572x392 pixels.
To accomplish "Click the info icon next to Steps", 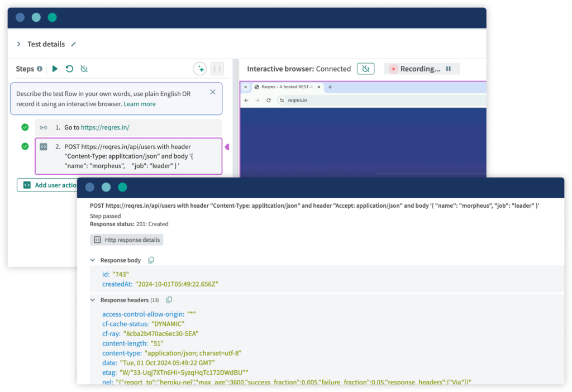I will (x=40, y=68).
